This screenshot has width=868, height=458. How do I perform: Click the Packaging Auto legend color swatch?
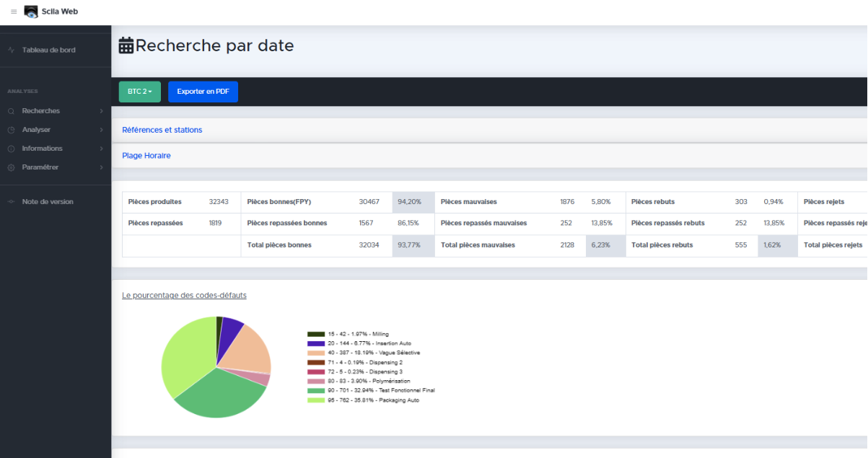tap(315, 400)
